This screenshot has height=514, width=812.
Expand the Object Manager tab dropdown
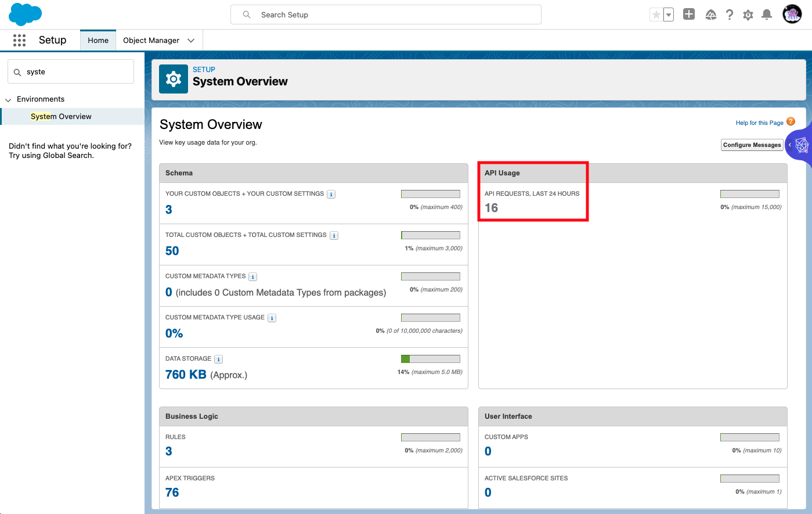pyautogui.click(x=191, y=41)
